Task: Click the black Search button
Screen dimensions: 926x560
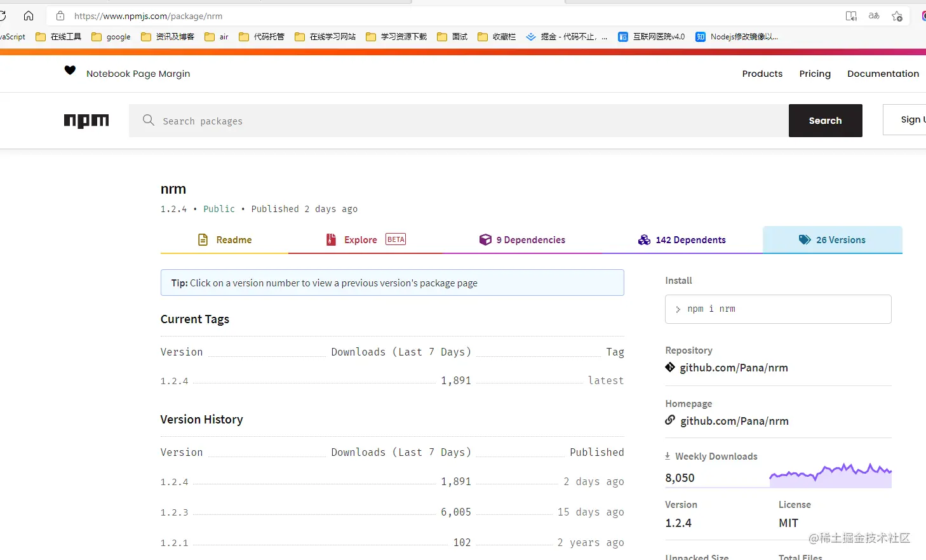Action: (826, 121)
